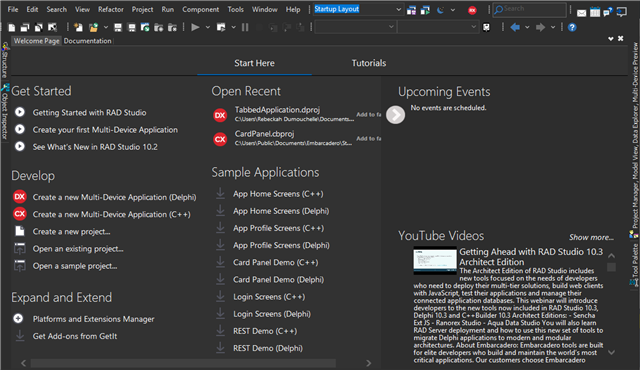Viewport: 640px width, 370px height.
Task: Click the Forward arrow icon
Action: tap(540, 27)
